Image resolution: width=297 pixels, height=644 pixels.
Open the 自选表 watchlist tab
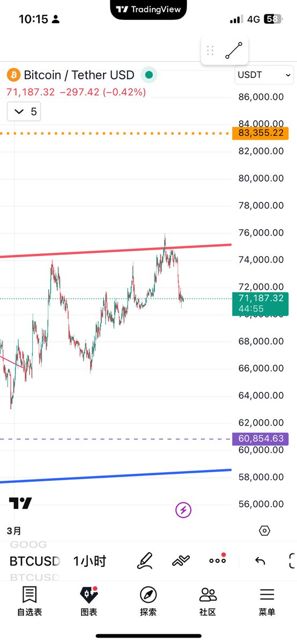point(29,601)
